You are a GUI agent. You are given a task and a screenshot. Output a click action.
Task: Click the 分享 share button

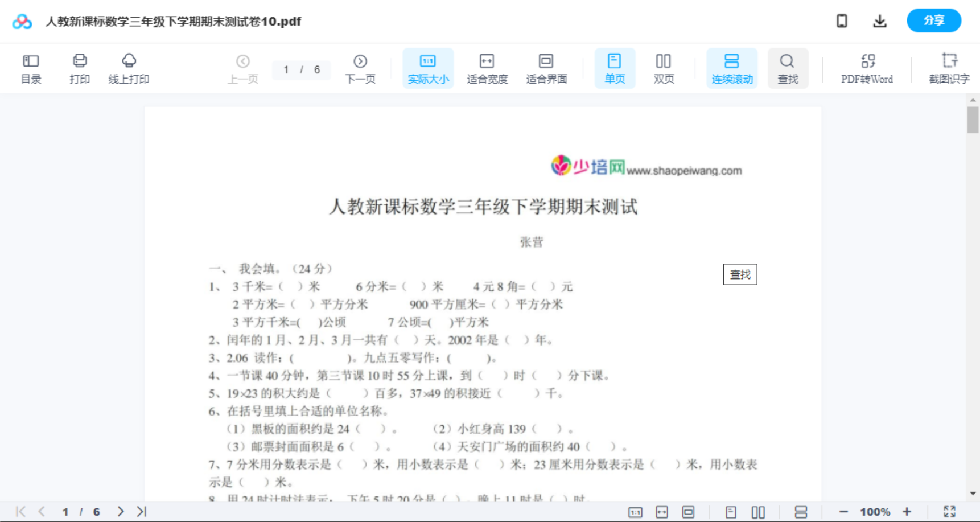[933, 20]
